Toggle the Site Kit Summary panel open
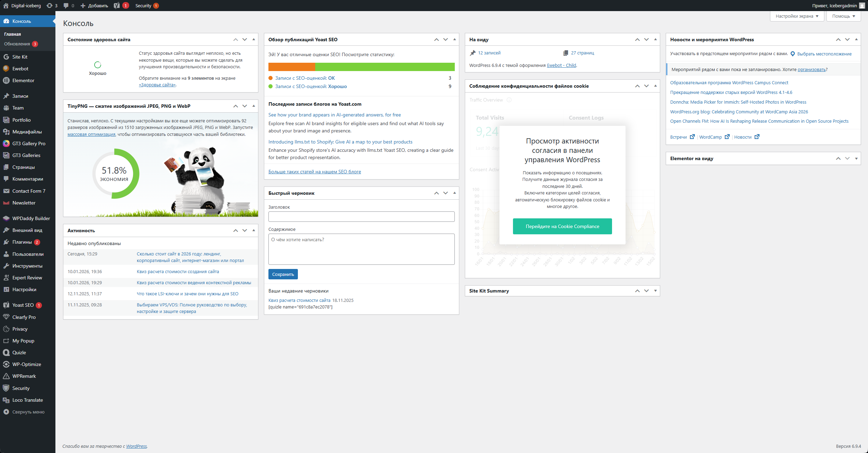Viewport: 868px width, 453px height. pos(655,291)
